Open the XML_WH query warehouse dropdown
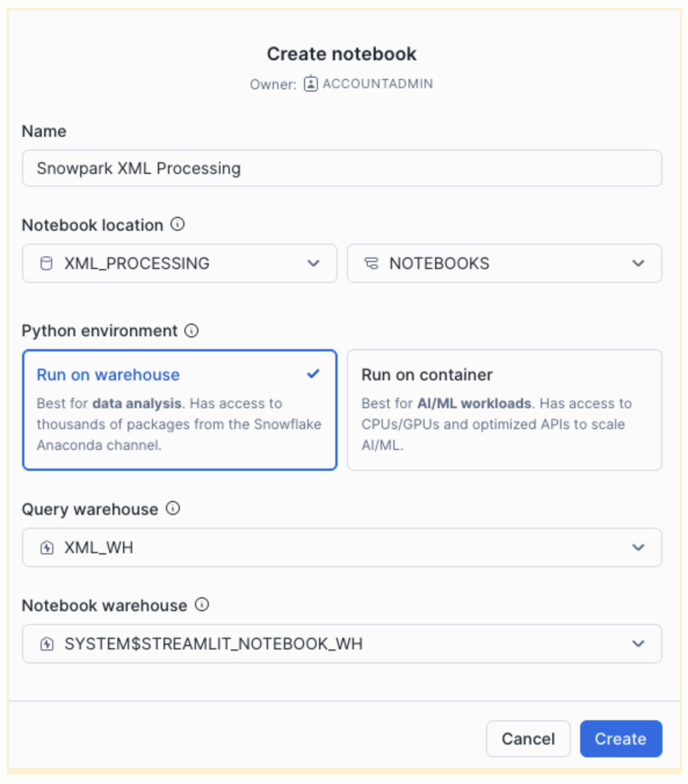This screenshot has height=784, width=688. point(638,547)
